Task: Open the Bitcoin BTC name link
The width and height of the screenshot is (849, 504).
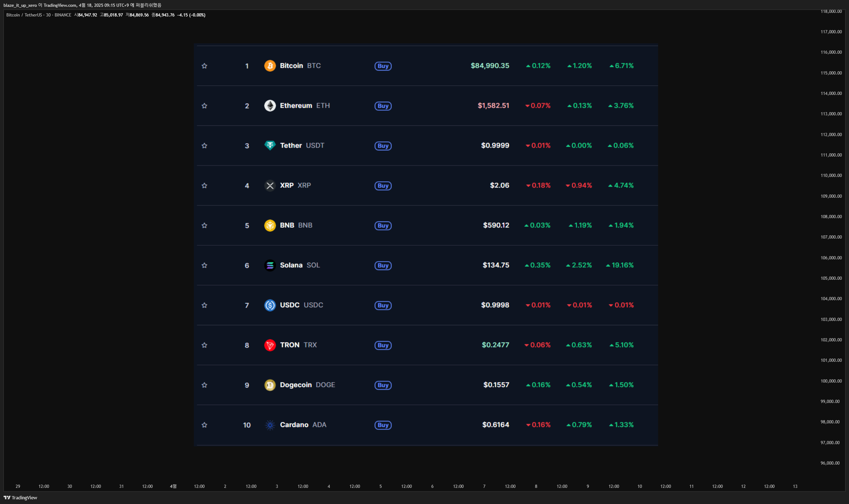Action: [300, 66]
